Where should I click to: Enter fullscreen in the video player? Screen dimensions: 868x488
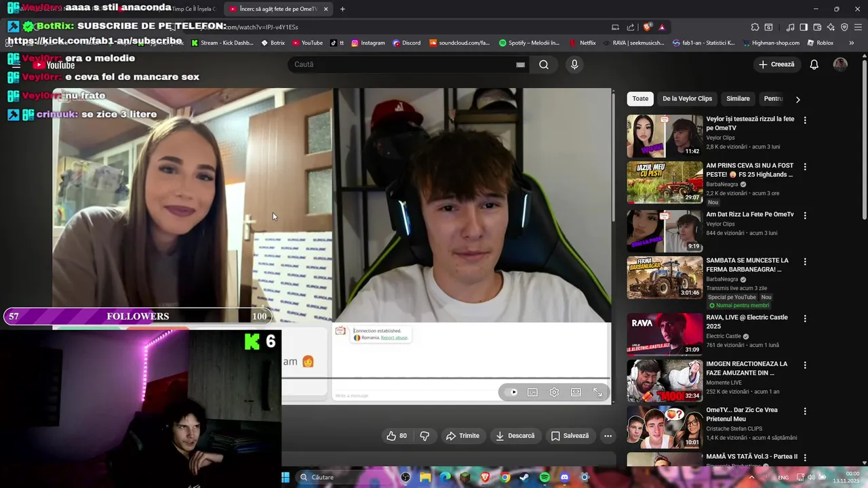coord(597,392)
